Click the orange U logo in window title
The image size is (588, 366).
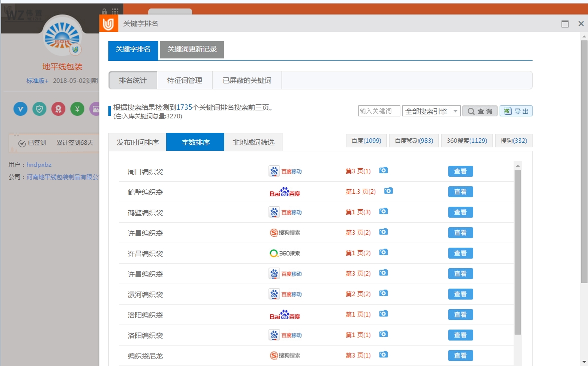pos(109,23)
